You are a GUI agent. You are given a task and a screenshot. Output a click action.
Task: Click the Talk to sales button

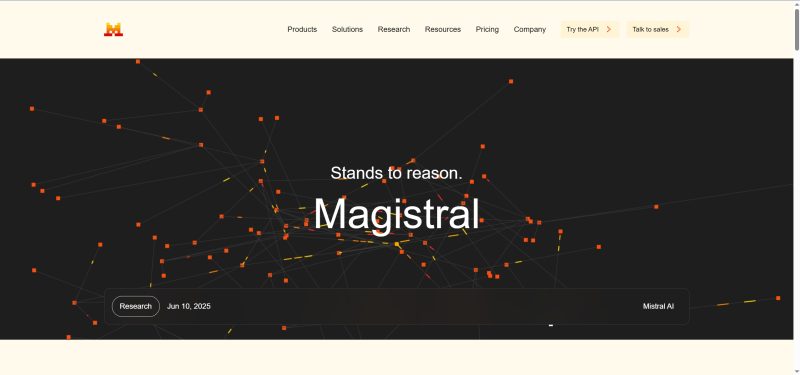coord(657,30)
